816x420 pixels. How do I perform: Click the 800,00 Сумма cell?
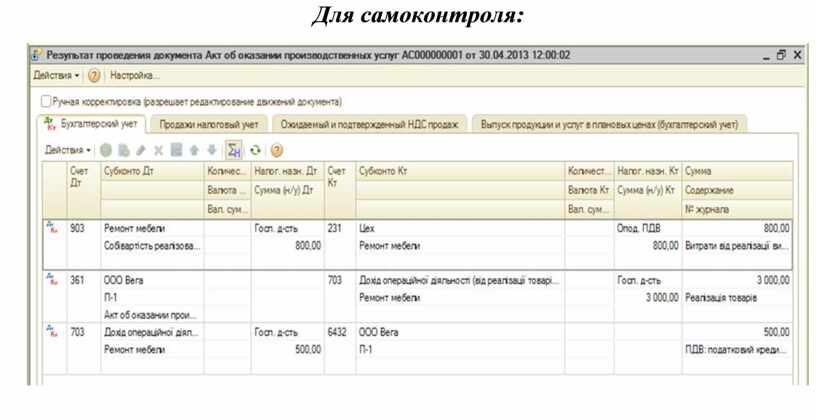pyautogui.click(x=737, y=228)
